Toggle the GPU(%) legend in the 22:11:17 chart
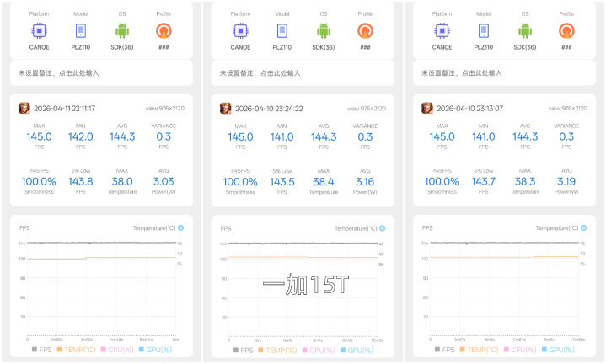 (155, 350)
